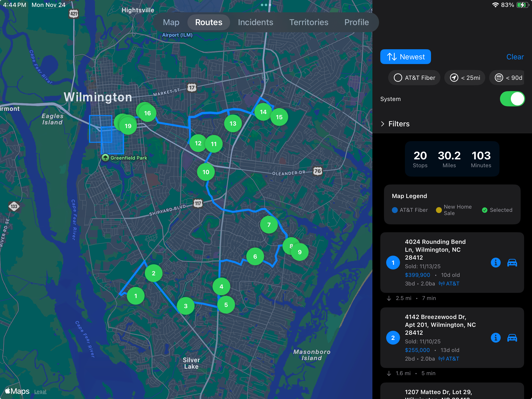Open info for 4024 Rounding Bend Ln
The width and height of the screenshot is (532, 399).
[496, 263]
